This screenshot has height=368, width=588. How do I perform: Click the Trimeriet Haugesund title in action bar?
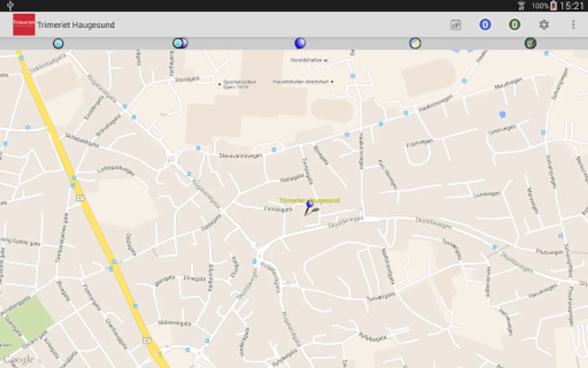point(76,25)
